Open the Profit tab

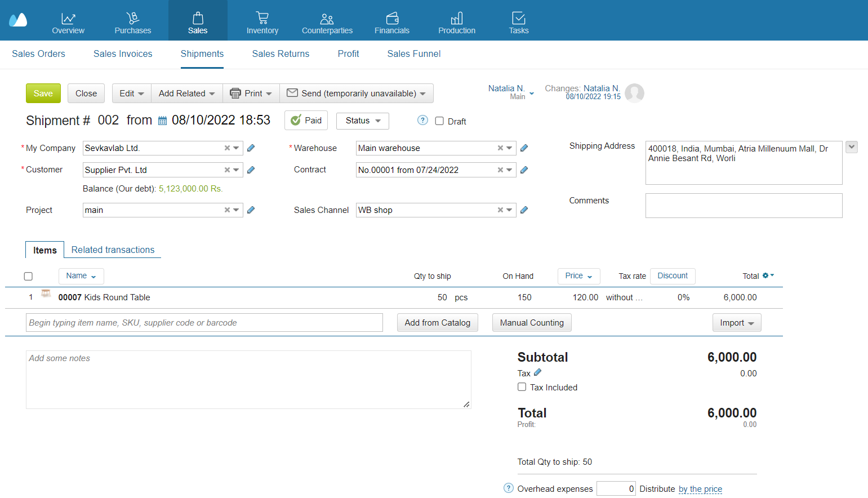(x=348, y=54)
